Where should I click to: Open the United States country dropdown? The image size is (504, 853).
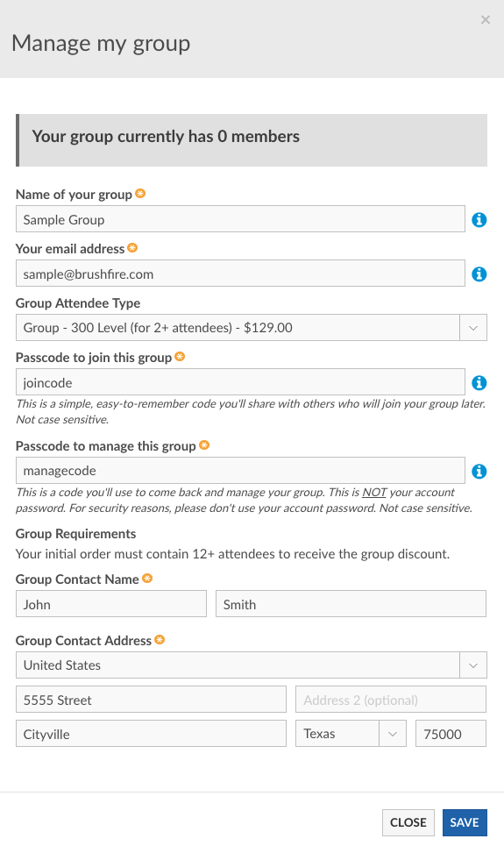[x=252, y=665]
